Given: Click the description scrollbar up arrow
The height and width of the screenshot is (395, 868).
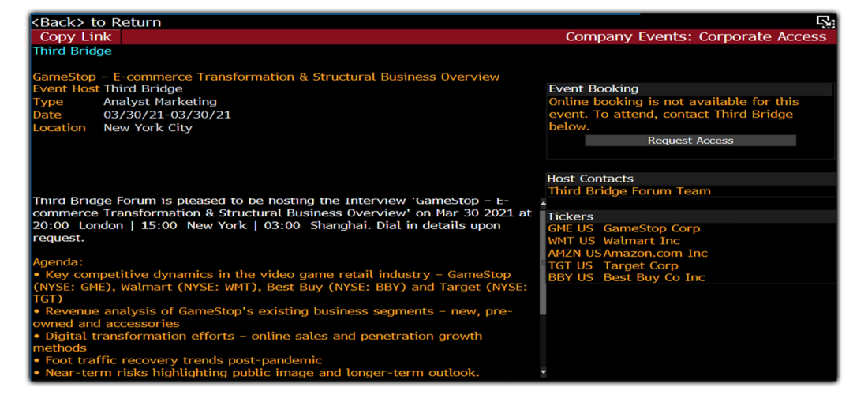Looking at the screenshot, I should [543, 202].
